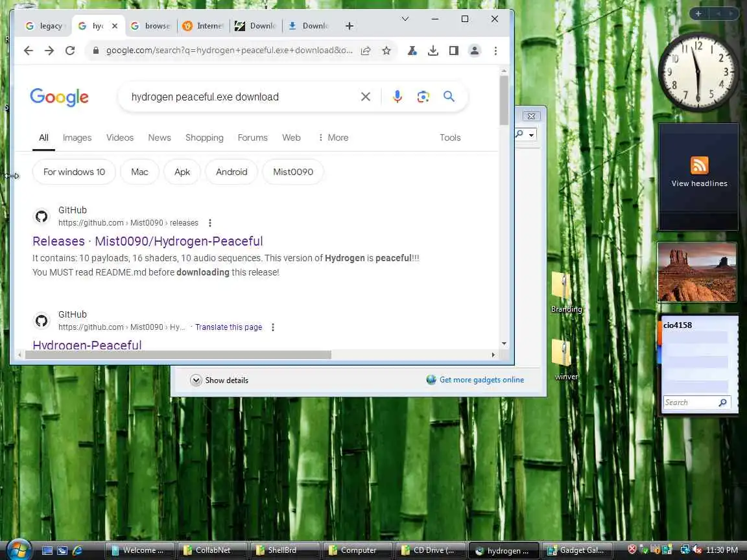Click the browser forward arrow
The height and width of the screenshot is (560, 747).
pos(49,51)
